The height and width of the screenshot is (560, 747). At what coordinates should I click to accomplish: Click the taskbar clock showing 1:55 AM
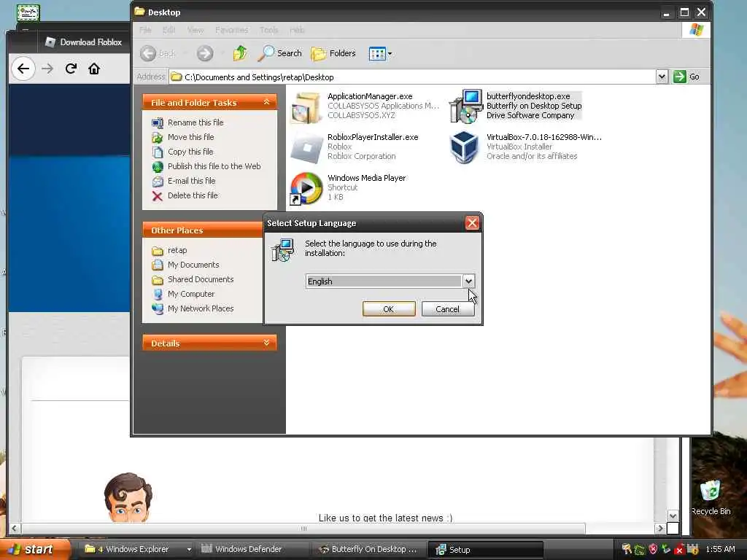[720, 549]
